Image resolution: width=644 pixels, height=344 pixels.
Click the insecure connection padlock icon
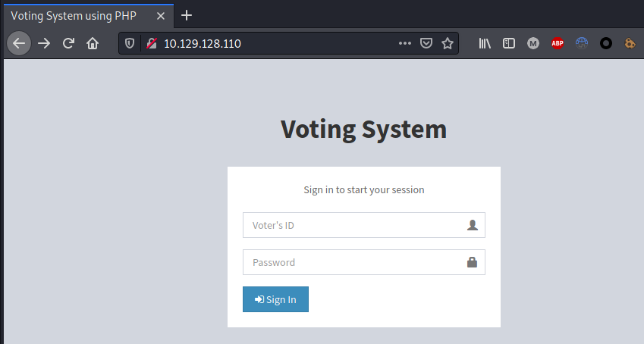click(151, 43)
